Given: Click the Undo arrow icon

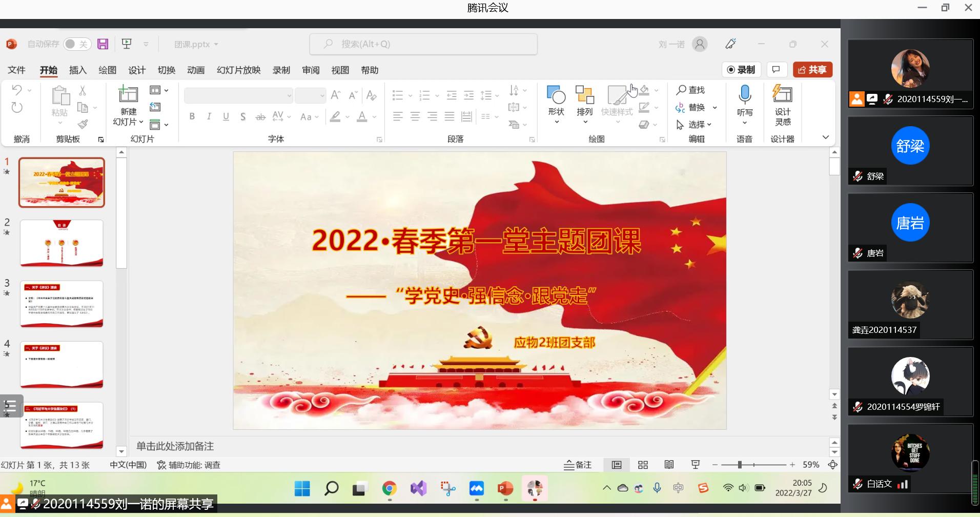Looking at the screenshot, I should [x=17, y=90].
